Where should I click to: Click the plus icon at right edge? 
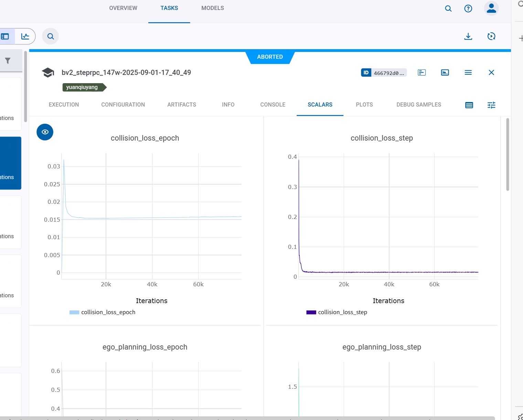click(x=521, y=38)
